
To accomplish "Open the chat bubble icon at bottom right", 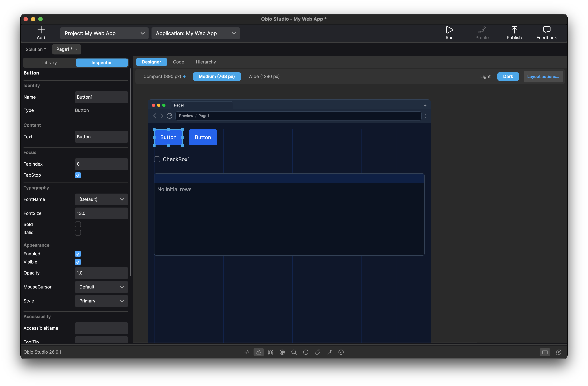I will (x=559, y=352).
